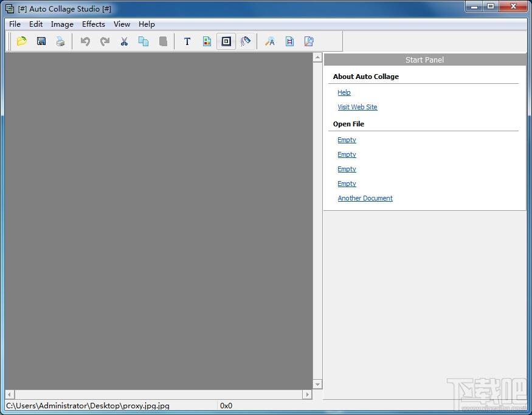Open the View menu
Viewport: 532px width, 415px height.
coord(122,24)
